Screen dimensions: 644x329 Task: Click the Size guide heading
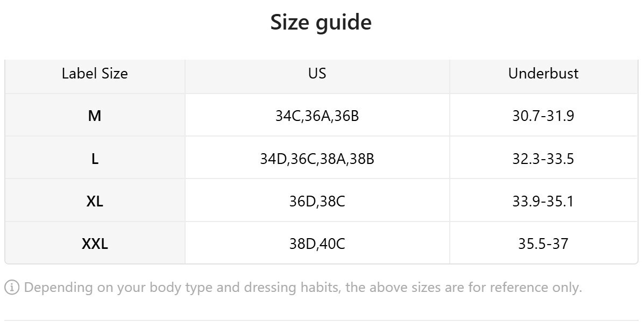[x=321, y=23]
